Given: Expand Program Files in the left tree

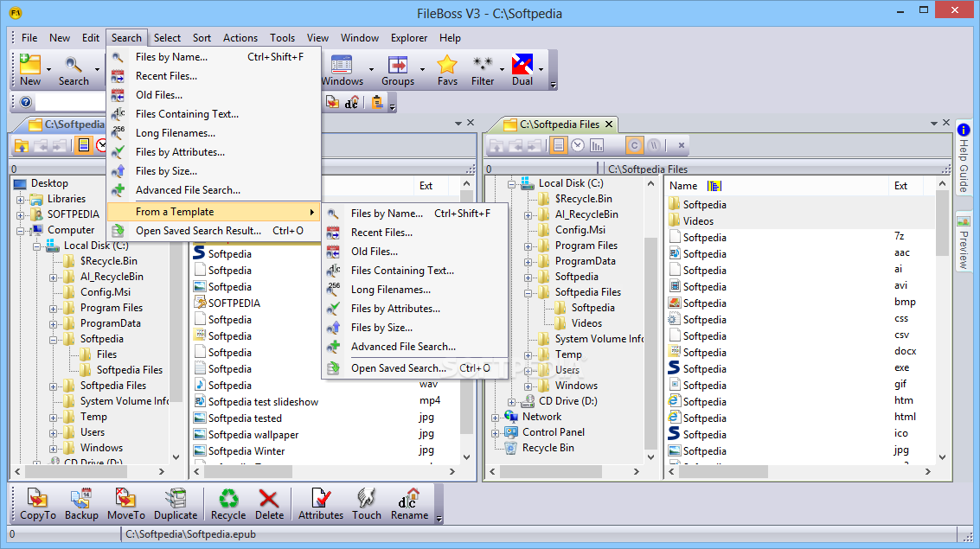Looking at the screenshot, I should point(53,309).
